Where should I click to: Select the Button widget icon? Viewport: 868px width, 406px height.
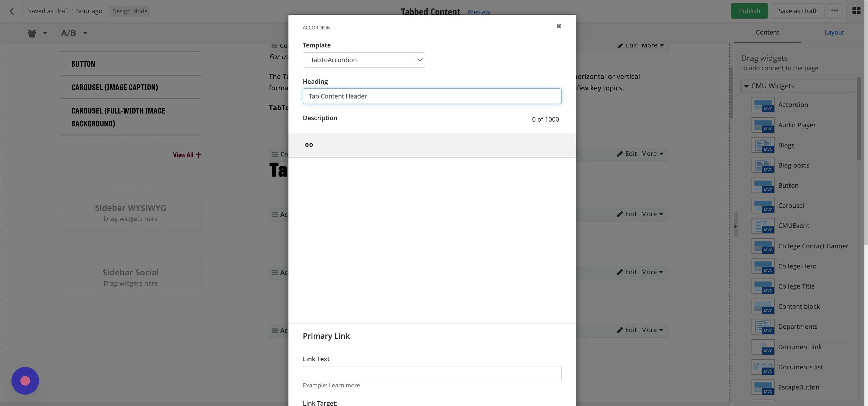pos(763,186)
